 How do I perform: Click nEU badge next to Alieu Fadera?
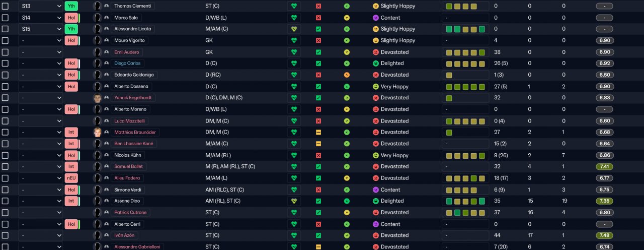pyautogui.click(x=71, y=178)
